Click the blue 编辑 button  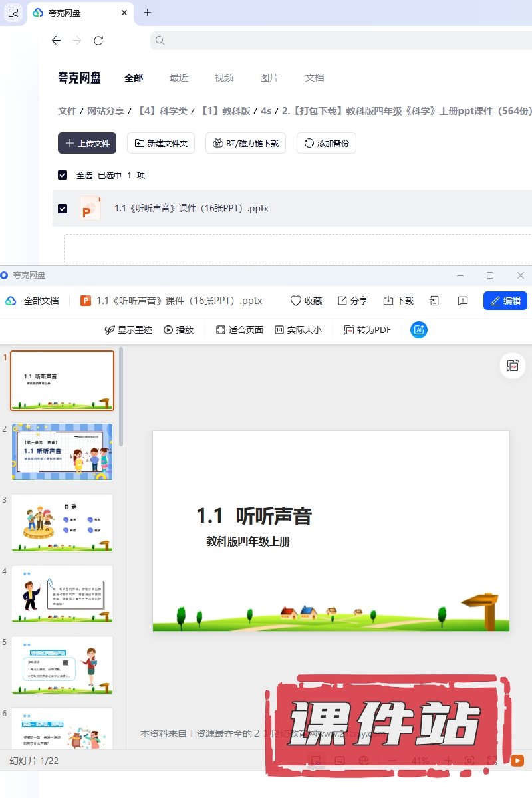tap(505, 301)
